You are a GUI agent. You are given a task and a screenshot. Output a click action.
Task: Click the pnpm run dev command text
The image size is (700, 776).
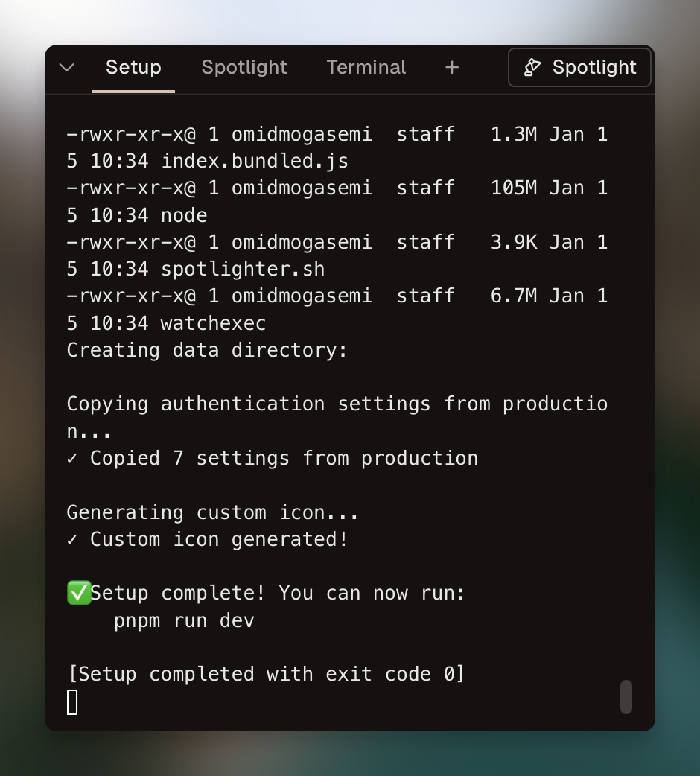pyautogui.click(x=182, y=620)
